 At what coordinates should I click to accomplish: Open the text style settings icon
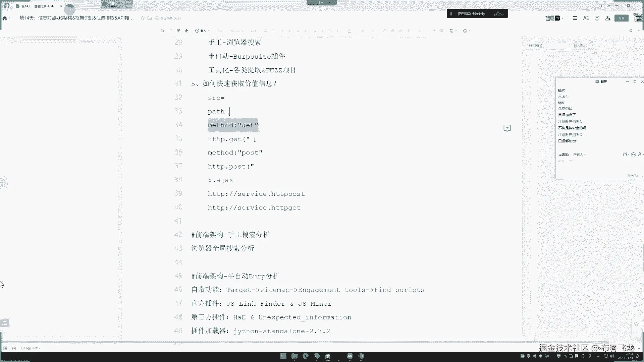click(586, 18)
